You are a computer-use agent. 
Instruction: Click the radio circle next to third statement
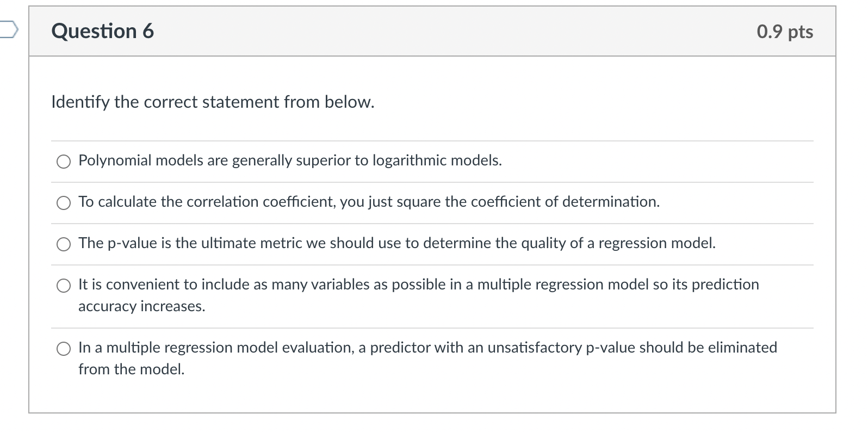(64, 244)
